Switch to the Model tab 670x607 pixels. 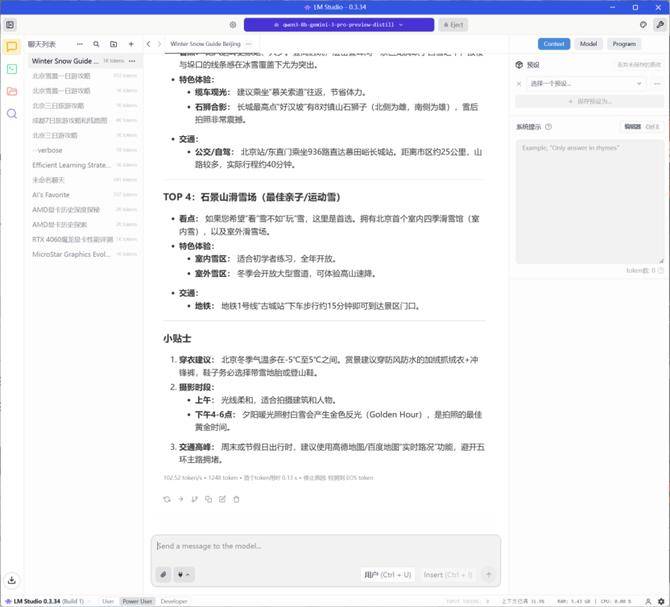tap(589, 44)
